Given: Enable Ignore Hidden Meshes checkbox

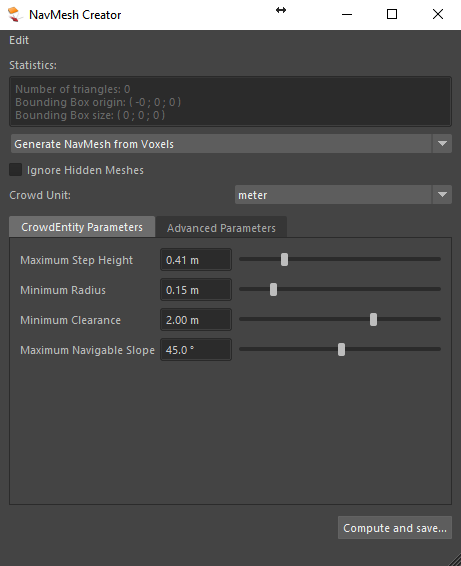Looking at the screenshot, I should point(16,170).
